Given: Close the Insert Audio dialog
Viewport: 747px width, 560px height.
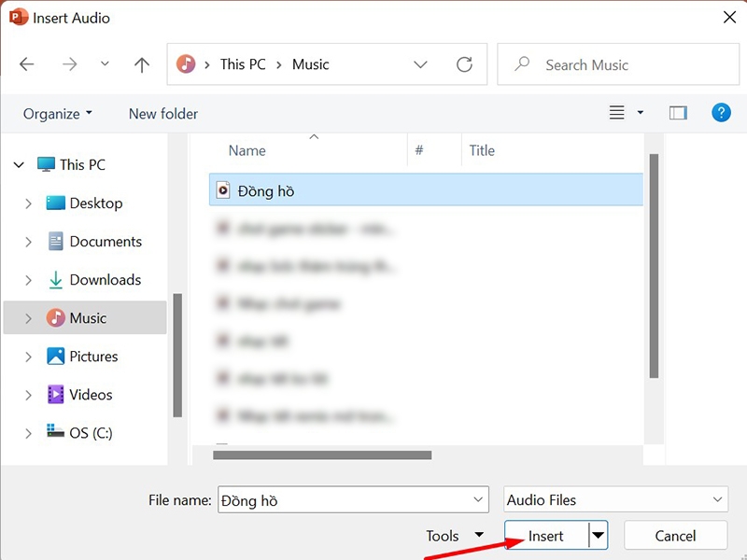Looking at the screenshot, I should (729, 18).
